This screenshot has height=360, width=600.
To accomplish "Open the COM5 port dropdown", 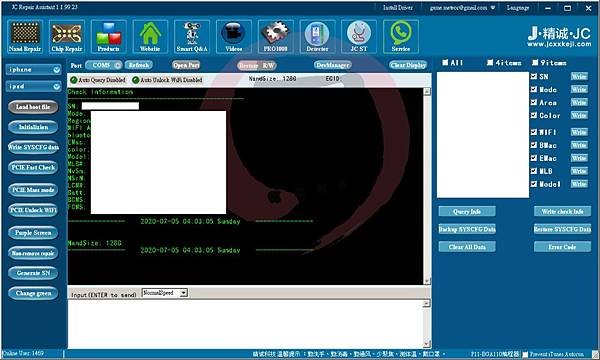I will pyautogui.click(x=118, y=65).
